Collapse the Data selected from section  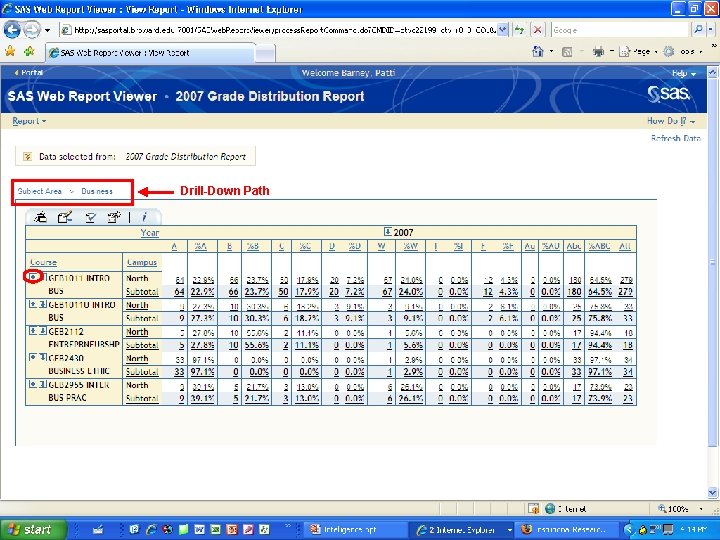tap(27, 157)
